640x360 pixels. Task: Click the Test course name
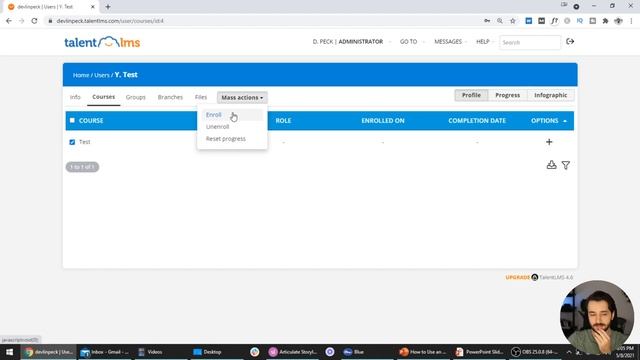84,142
